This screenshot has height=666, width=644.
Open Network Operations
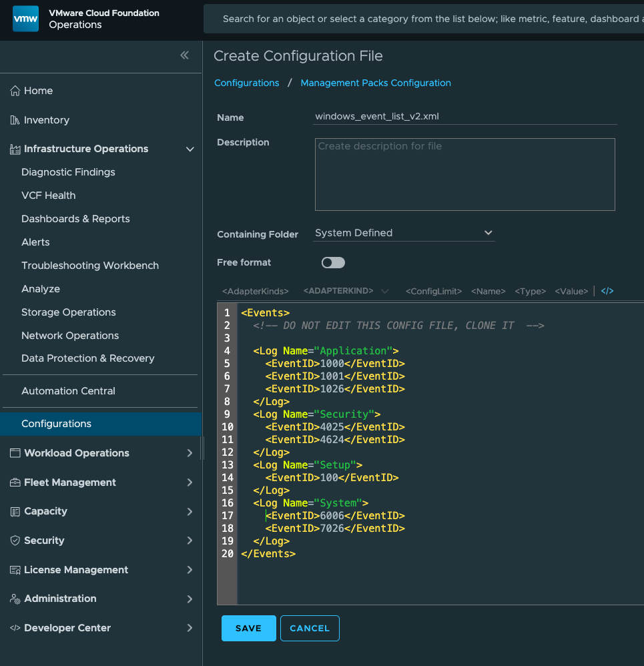tap(70, 336)
